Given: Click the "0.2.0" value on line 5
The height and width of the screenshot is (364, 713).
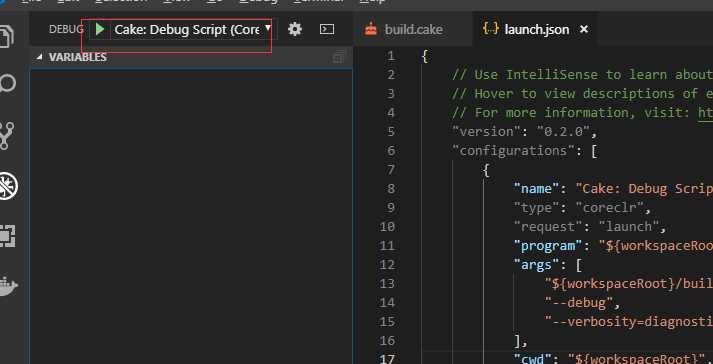Looking at the screenshot, I should [x=563, y=132].
